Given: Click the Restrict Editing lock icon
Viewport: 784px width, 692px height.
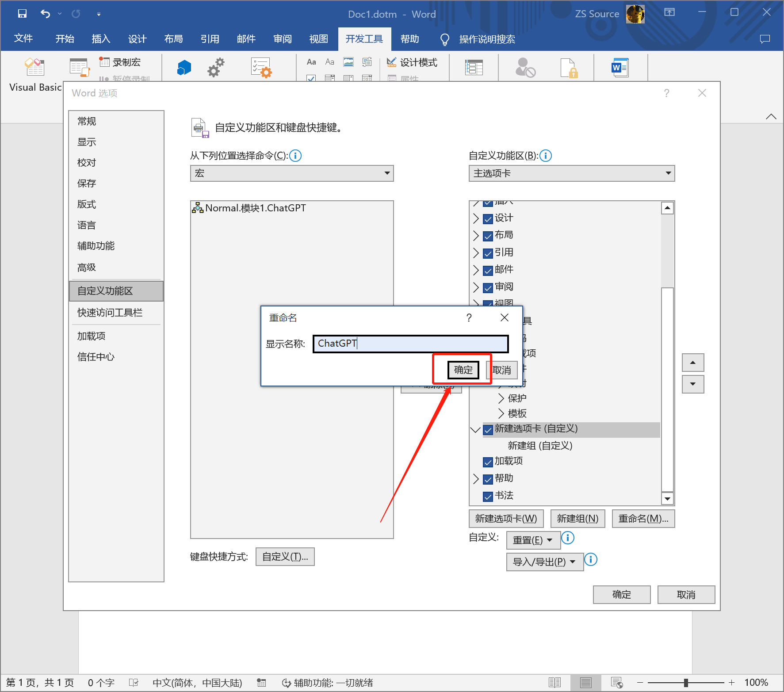Looking at the screenshot, I should pos(568,68).
